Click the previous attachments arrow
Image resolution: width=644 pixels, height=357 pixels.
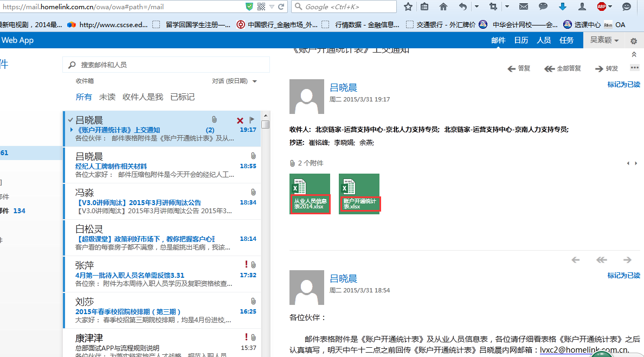pos(628,163)
